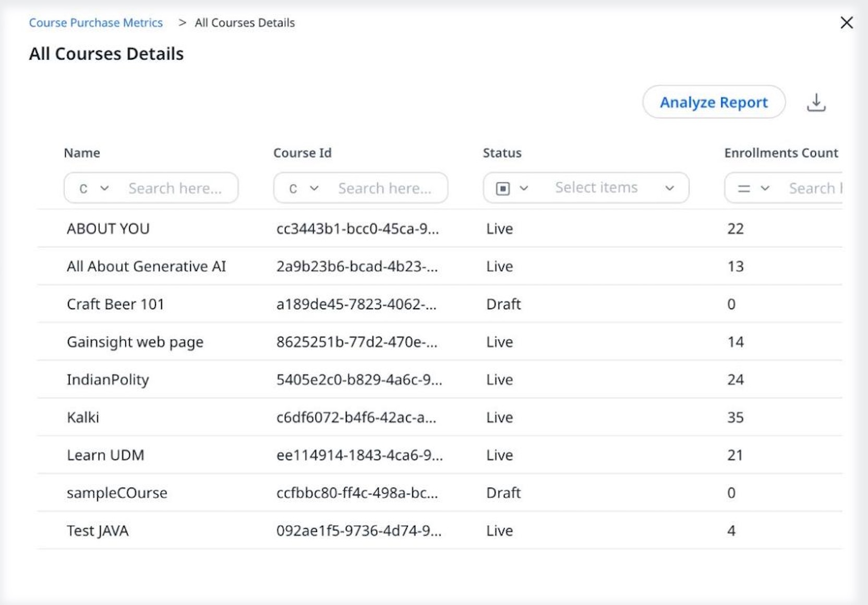Click the All Courses Details breadcrumb item
Viewport: 868px width, 605px height.
(x=244, y=22)
